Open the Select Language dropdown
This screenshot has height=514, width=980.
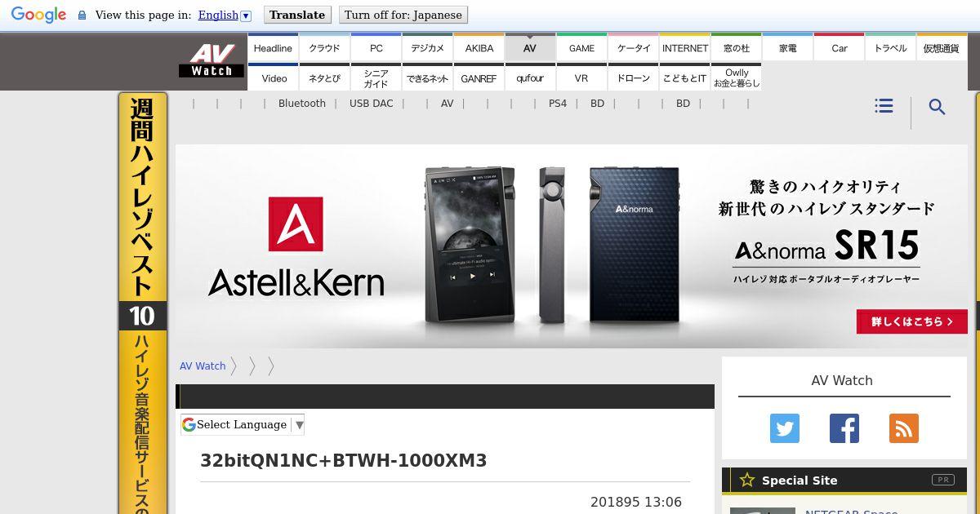[243, 424]
